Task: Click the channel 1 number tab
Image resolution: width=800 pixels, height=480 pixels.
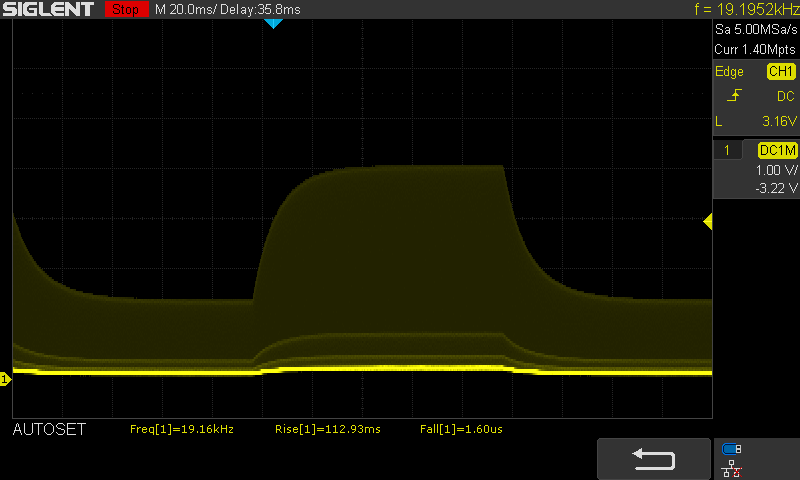Action: click(x=727, y=150)
